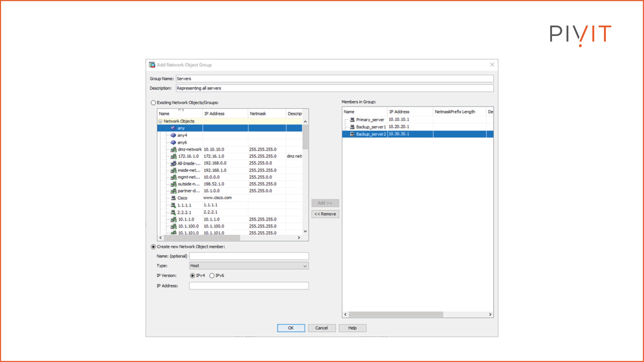644x362 pixels.
Task: Click the dmz-network object icon
Action: (174, 149)
